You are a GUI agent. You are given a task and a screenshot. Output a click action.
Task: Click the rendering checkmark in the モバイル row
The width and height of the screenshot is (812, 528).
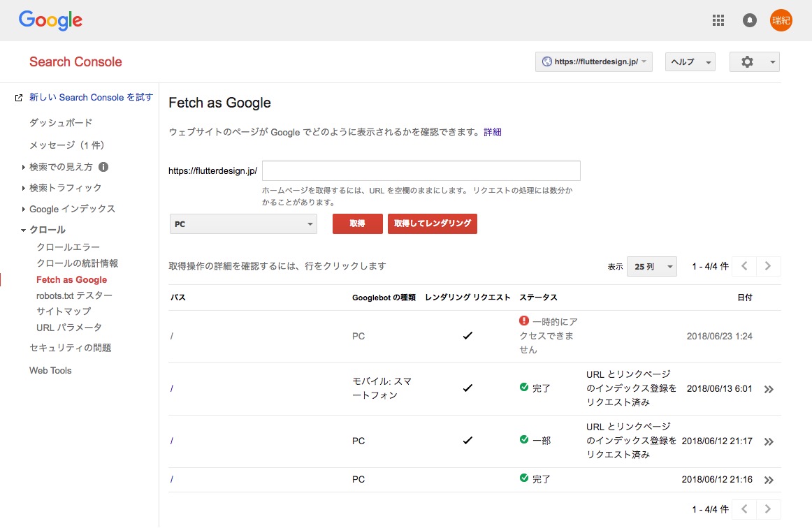[467, 388]
